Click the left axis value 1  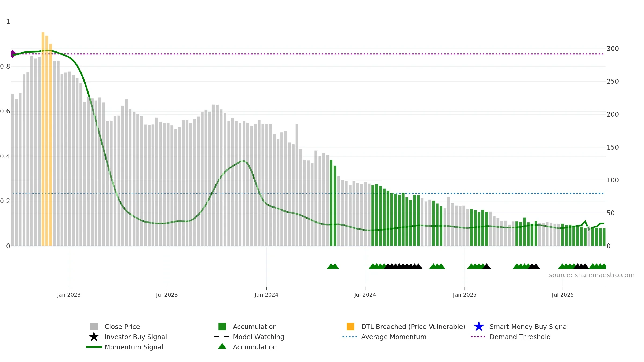[x=8, y=21]
